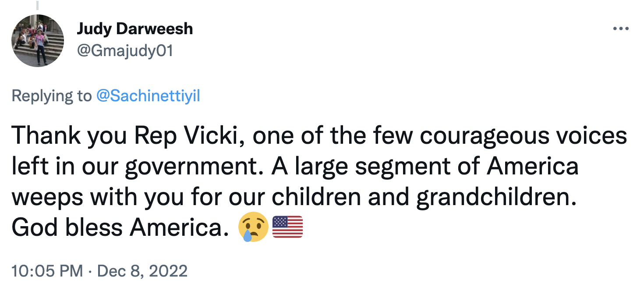Open Judy Darweesh's profile picture
The height and width of the screenshot is (291, 644).
click(x=38, y=41)
